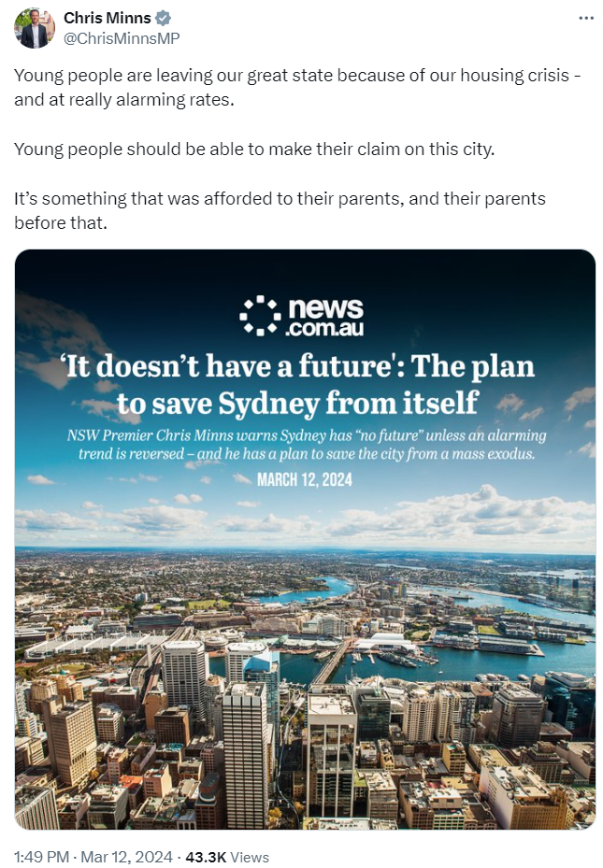This screenshot has height=868, width=603.
Task: Click Chris Minns' profile avatar photo
Action: click(35, 28)
